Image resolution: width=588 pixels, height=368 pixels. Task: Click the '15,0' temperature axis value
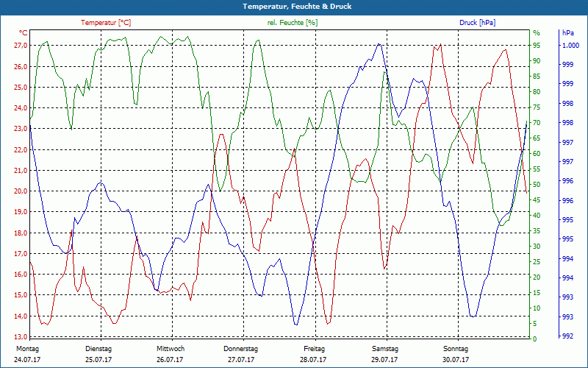click(21, 295)
